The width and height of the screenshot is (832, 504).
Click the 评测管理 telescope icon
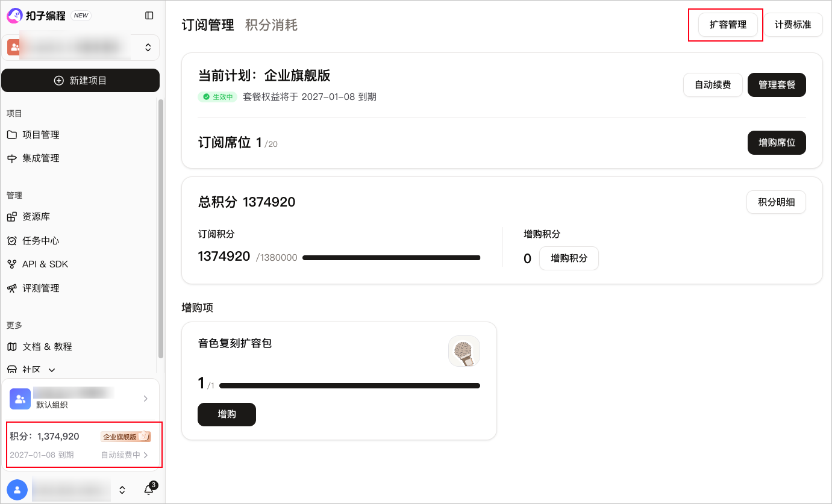[x=12, y=288]
